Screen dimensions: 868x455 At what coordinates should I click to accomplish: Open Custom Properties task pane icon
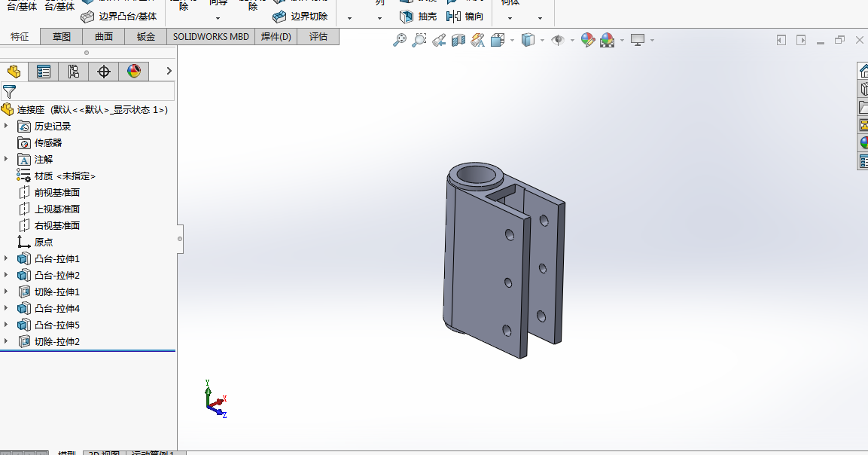click(x=863, y=161)
